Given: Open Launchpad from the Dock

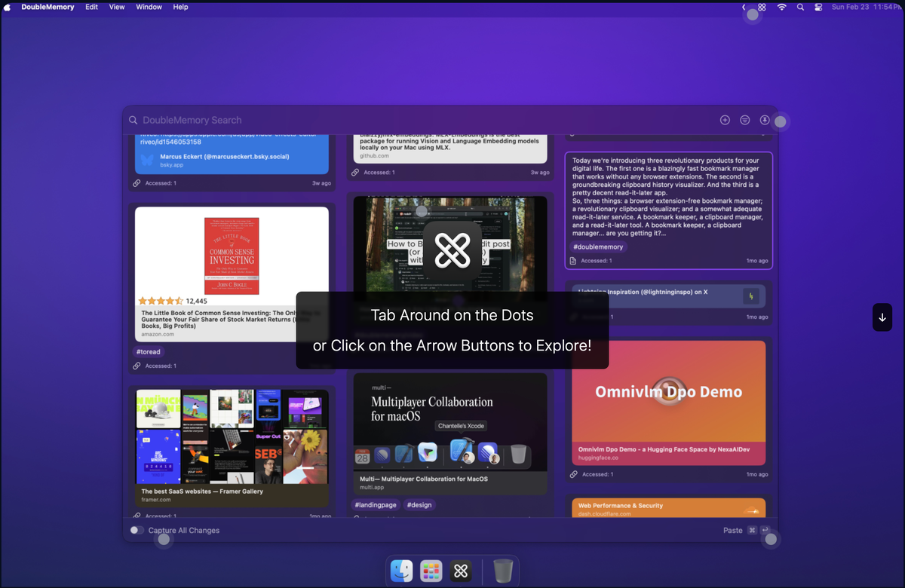Looking at the screenshot, I should click(431, 571).
